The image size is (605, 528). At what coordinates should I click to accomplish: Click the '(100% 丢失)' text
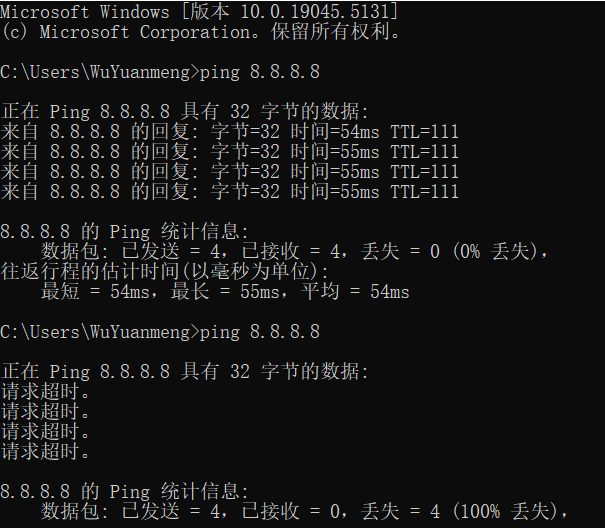click(x=504, y=512)
